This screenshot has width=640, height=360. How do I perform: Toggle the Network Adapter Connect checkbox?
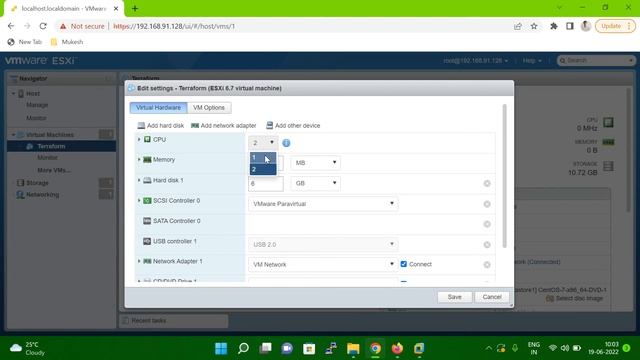(x=404, y=264)
